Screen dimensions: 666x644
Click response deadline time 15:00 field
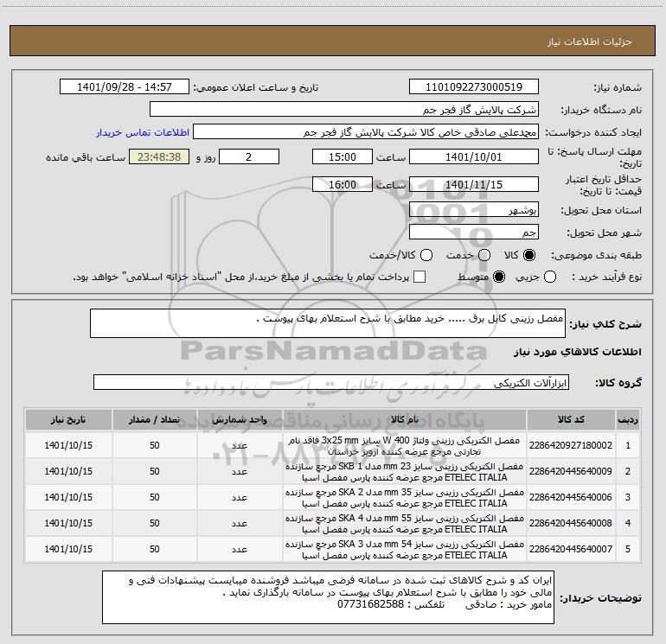click(x=343, y=156)
